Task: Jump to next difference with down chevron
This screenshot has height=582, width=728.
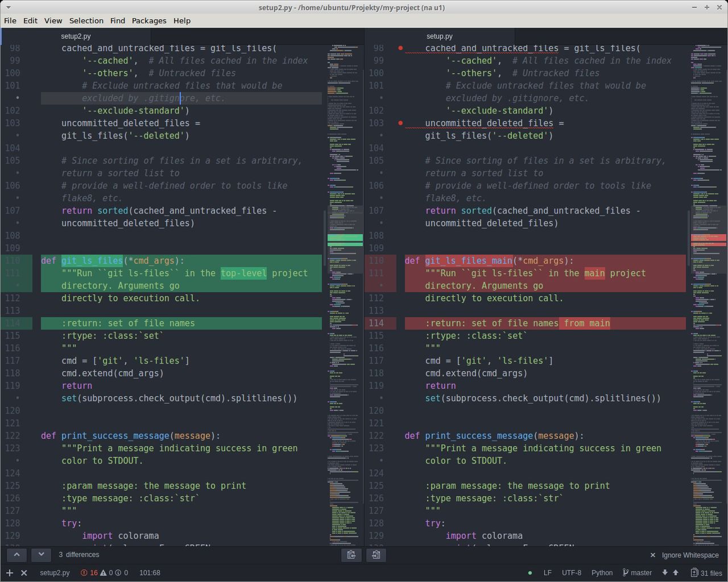Action: point(41,555)
